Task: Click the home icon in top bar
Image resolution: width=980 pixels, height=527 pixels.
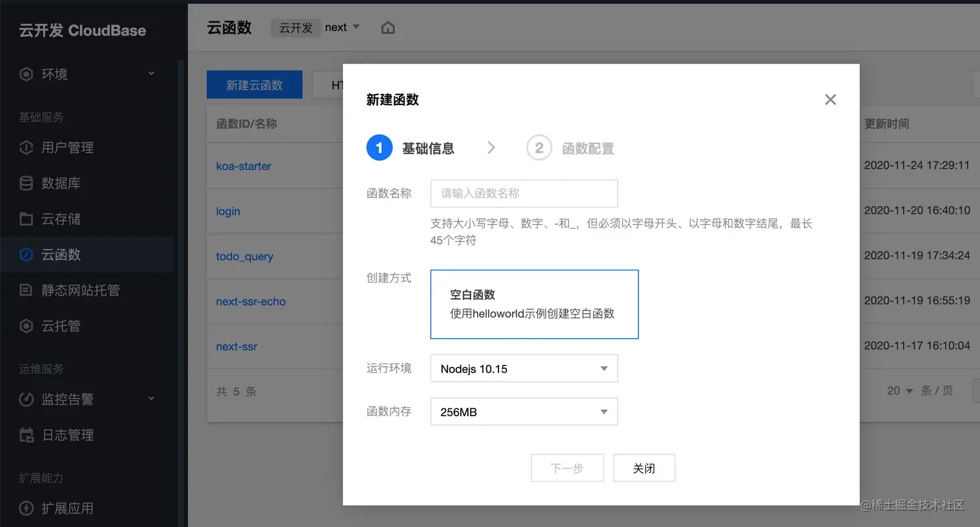Action: pyautogui.click(x=387, y=27)
